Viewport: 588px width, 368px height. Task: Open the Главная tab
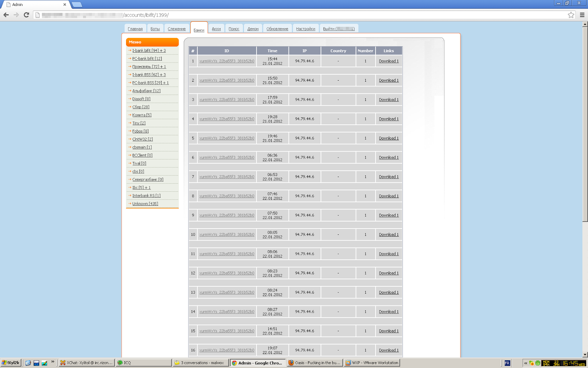pyautogui.click(x=135, y=29)
